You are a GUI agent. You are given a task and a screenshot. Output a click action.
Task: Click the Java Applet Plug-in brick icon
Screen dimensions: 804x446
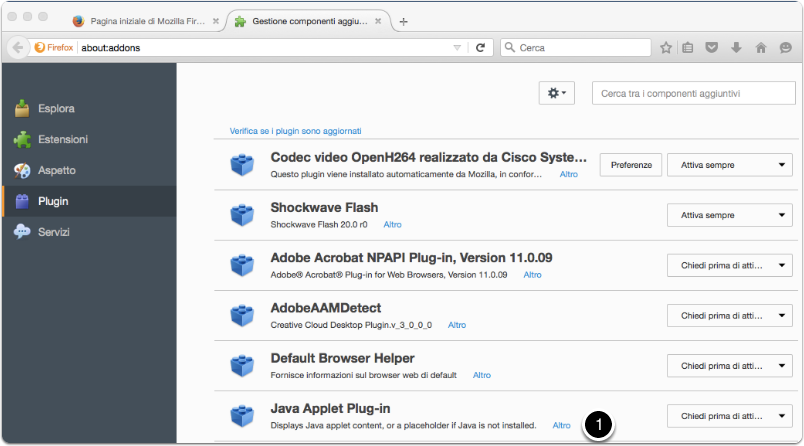(242, 416)
